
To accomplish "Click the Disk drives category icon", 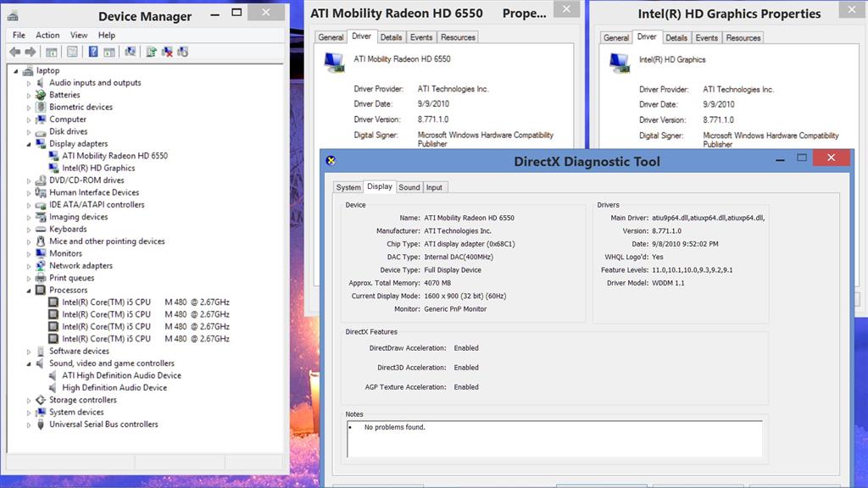I will (x=41, y=131).
